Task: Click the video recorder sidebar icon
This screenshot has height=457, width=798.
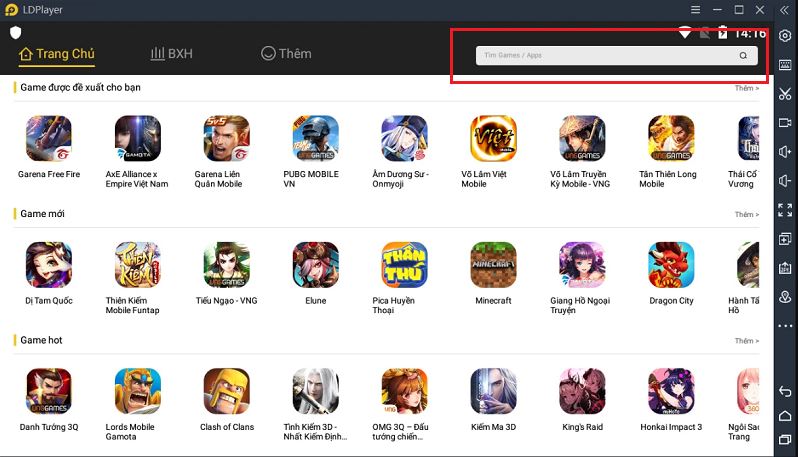Action: pos(785,123)
